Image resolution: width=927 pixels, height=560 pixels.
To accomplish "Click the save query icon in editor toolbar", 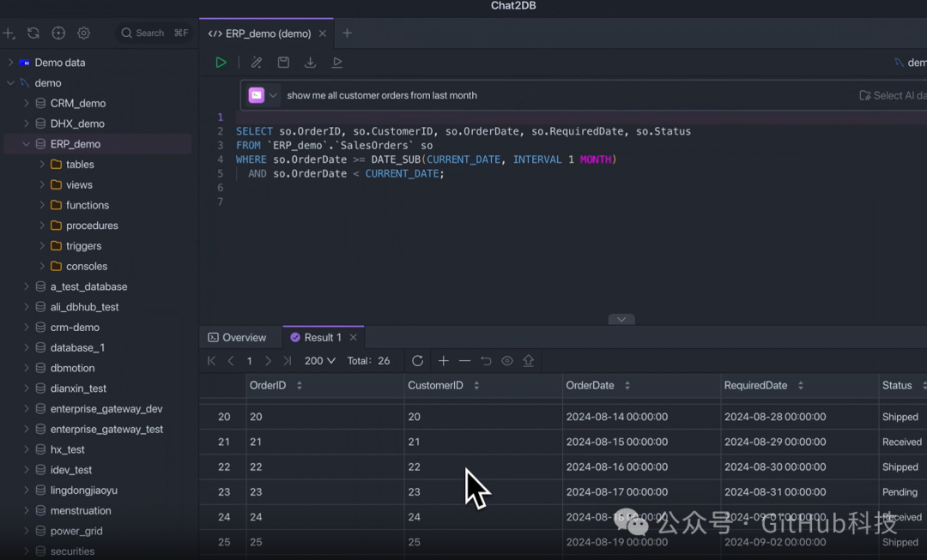I will pos(283,63).
